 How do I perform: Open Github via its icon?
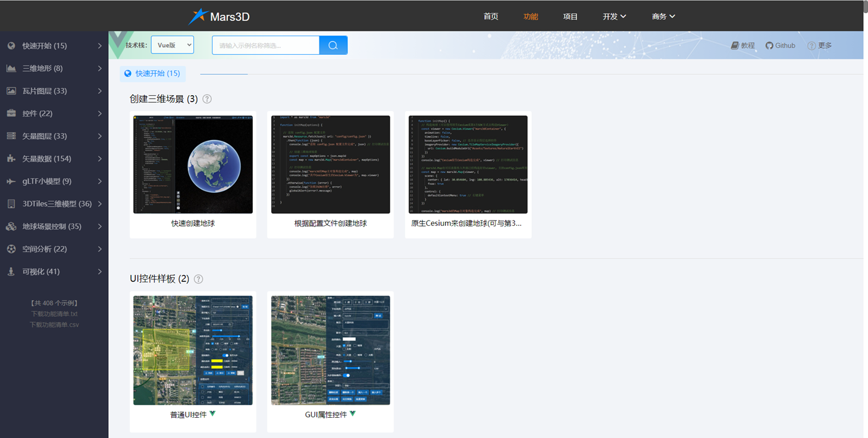pyautogui.click(x=769, y=46)
